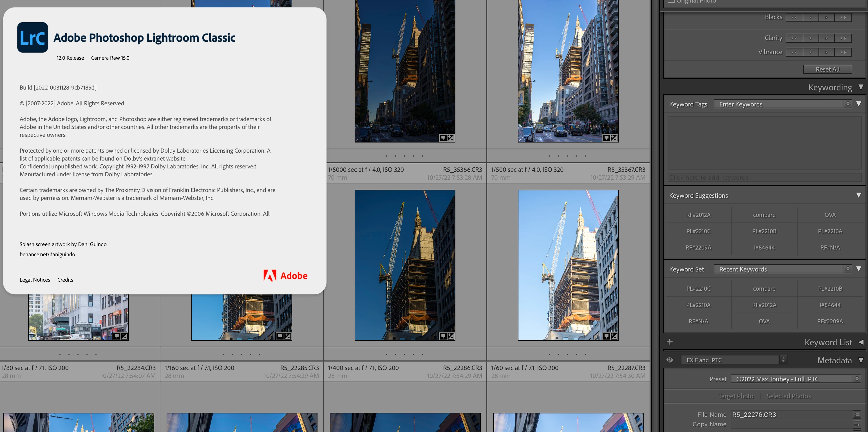Image resolution: width=868 pixels, height=432 pixels.
Task: Collapse the Keywording panel
Action: (861, 87)
